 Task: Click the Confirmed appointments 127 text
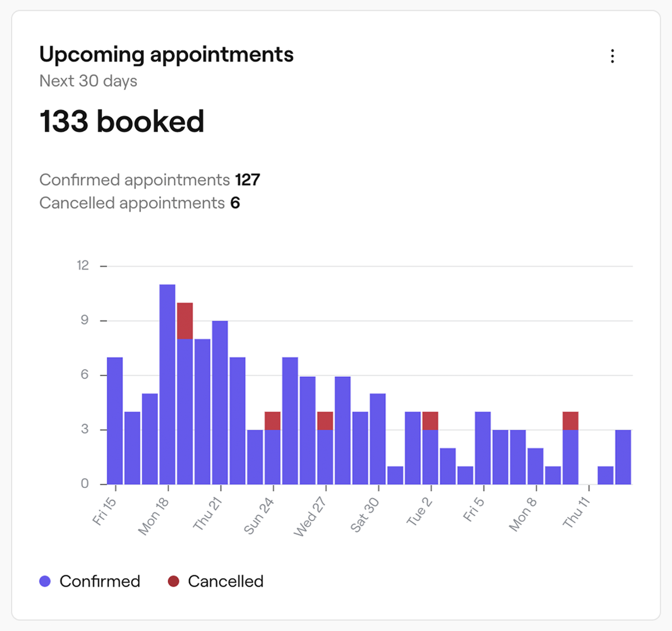point(150,179)
